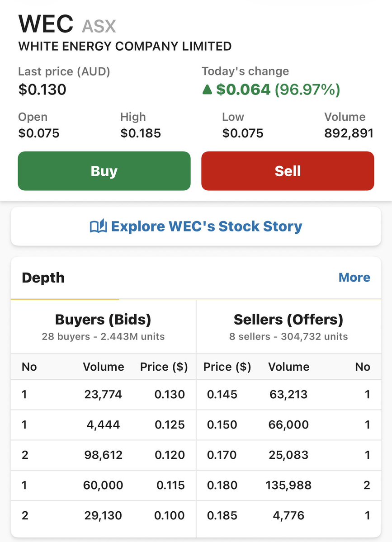Tap the green Buy button
Viewport: 392px width, 542px height.
point(104,171)
